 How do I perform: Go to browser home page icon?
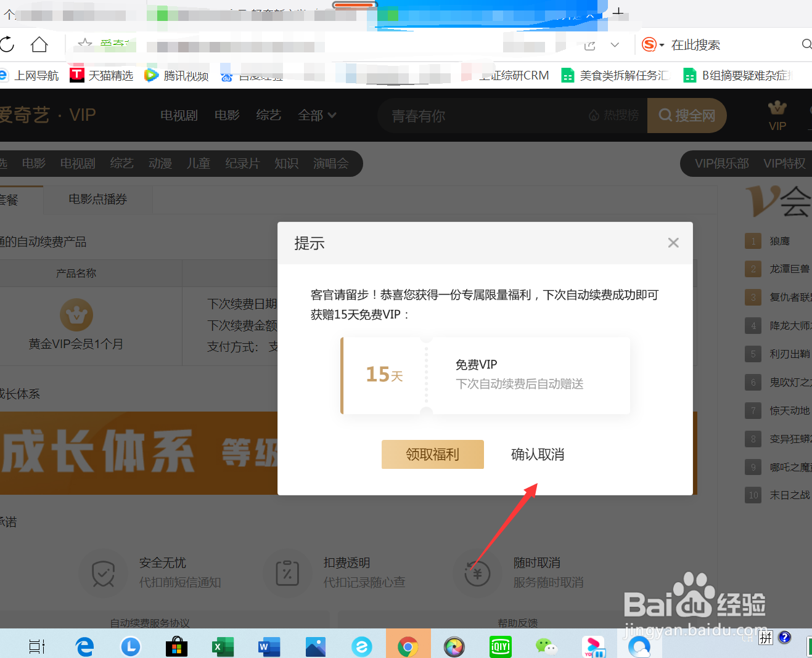click(x=39, y=44)
